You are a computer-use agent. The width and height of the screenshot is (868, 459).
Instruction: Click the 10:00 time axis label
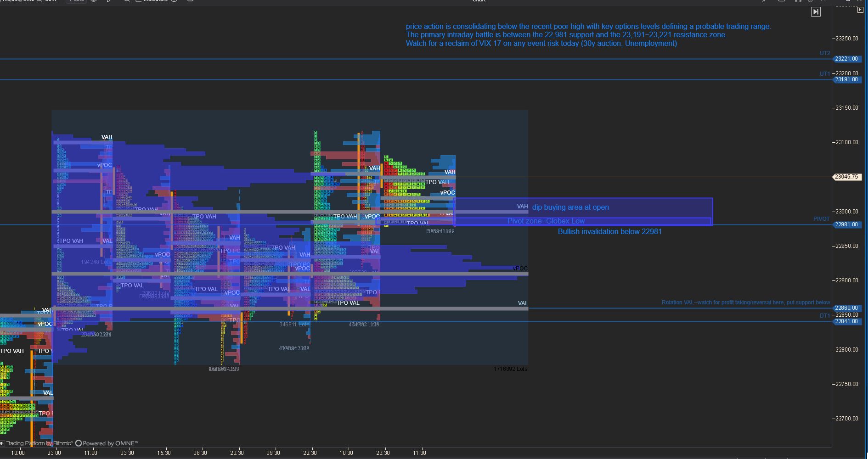pos(18,453)
